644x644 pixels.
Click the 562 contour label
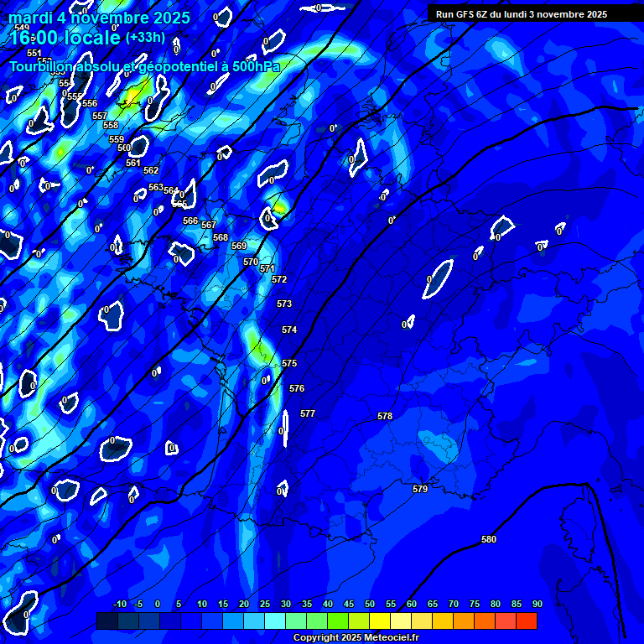[151, 170]
